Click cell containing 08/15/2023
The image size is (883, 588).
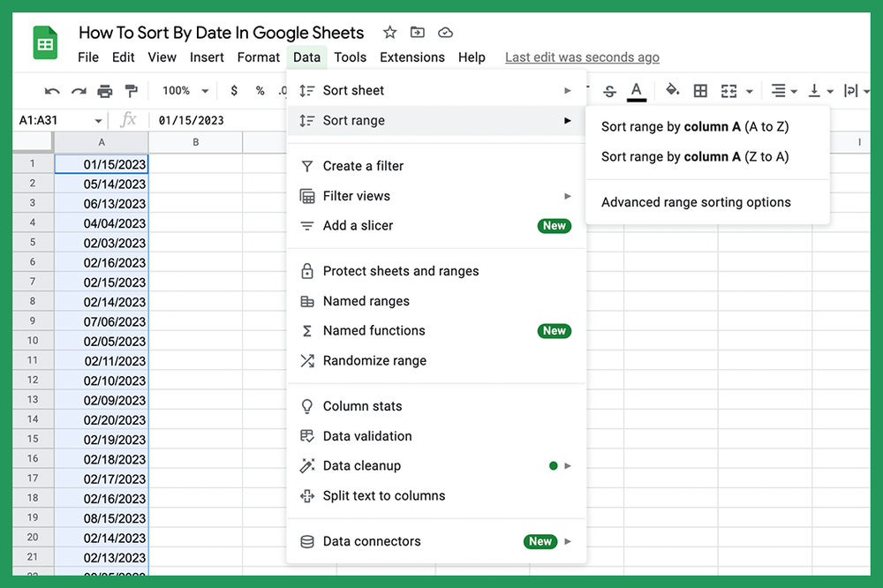(102, 518)
